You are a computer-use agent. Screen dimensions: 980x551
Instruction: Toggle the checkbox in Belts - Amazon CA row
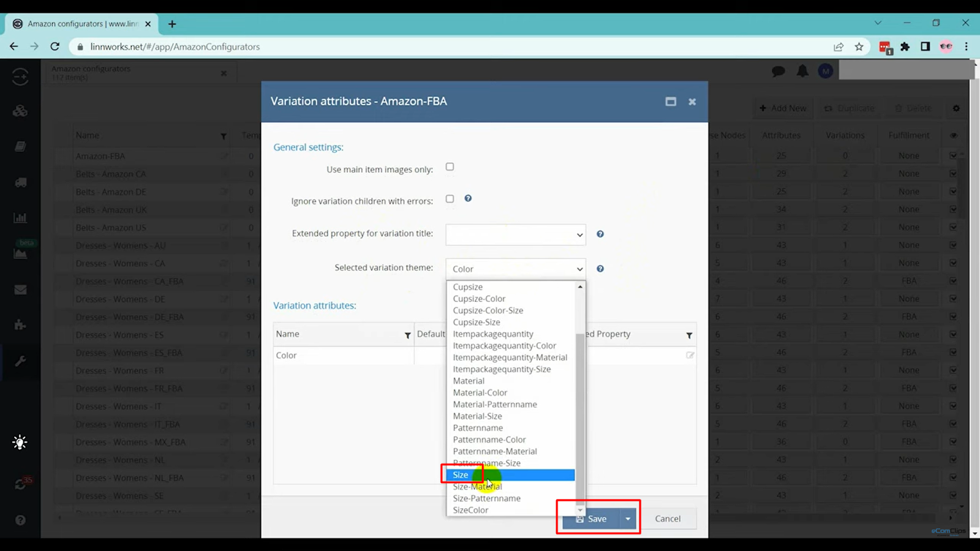953,173
